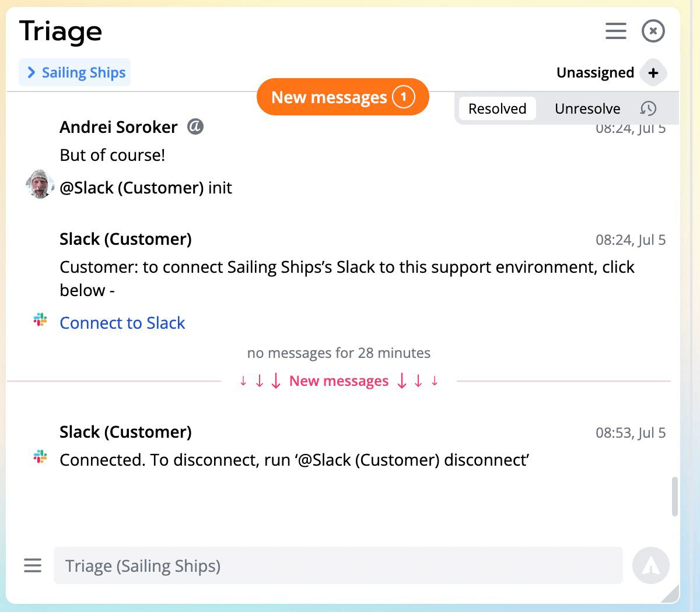Viewport: 700px width, 612px height.
Task: Select the Resolved status
Action: click(x=497, y=109)
